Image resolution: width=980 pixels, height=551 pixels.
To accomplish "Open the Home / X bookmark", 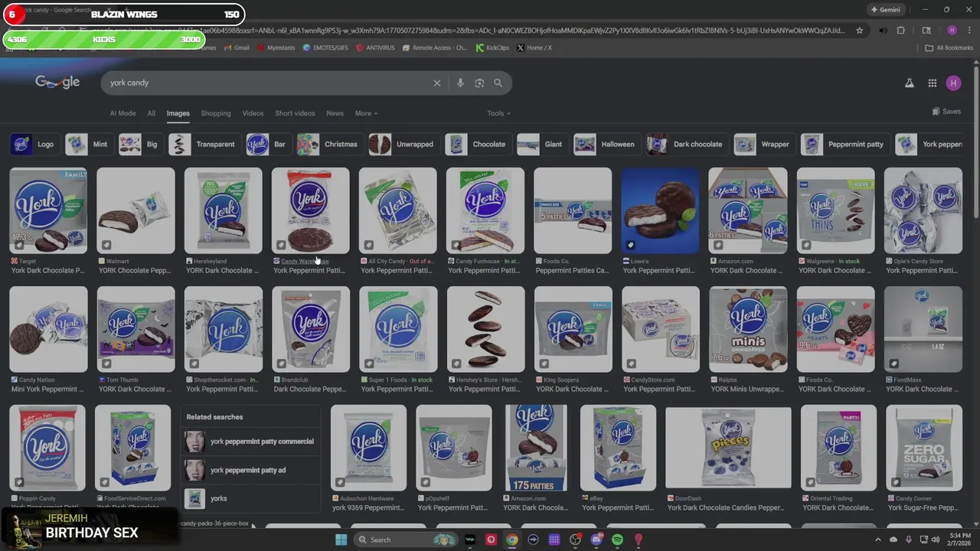I will (x=534, y=47).
